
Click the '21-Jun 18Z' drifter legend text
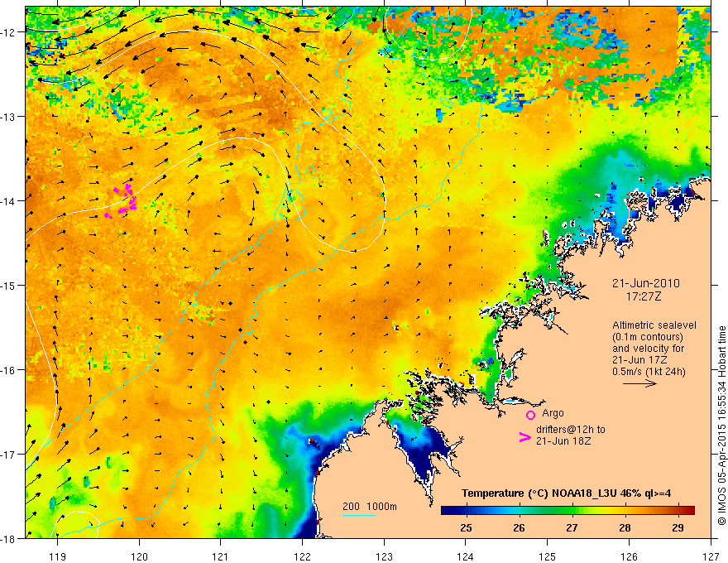[563, 441]
